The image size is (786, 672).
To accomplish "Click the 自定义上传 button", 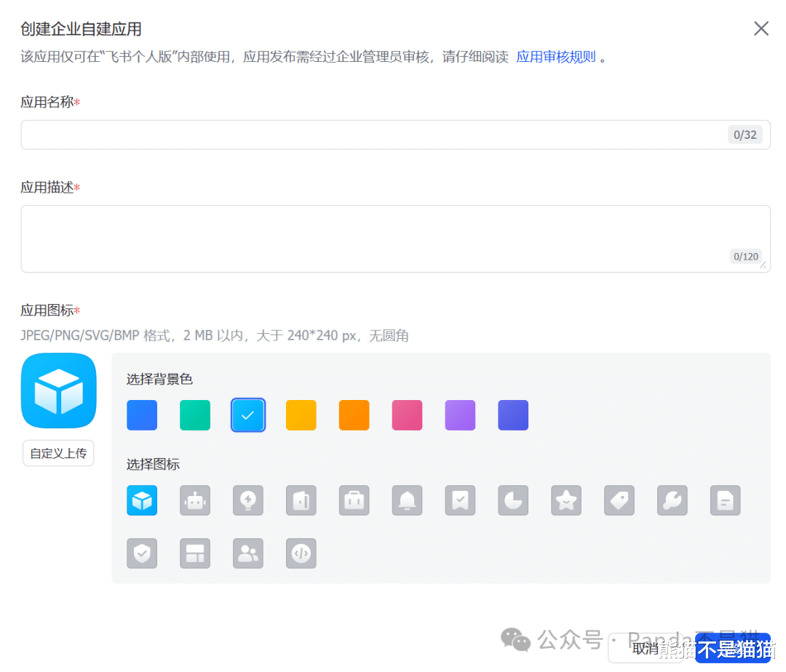I will (59, 453).
